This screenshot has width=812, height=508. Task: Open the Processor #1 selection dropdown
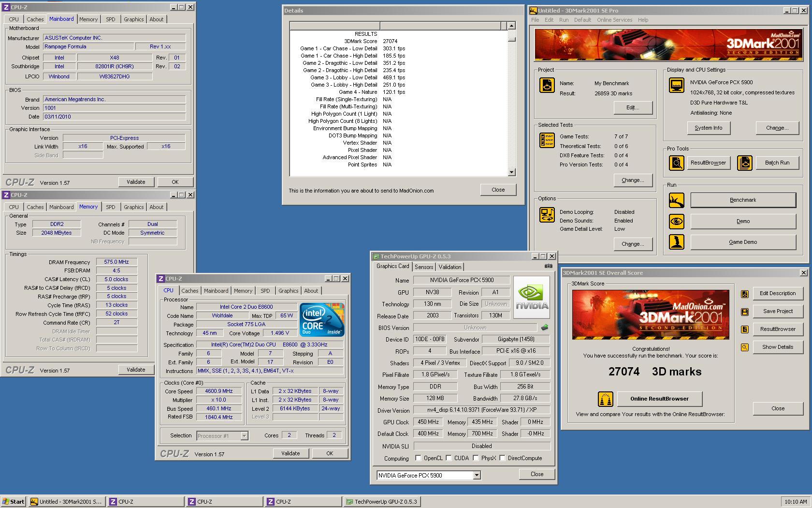click(x=244, y=436)
